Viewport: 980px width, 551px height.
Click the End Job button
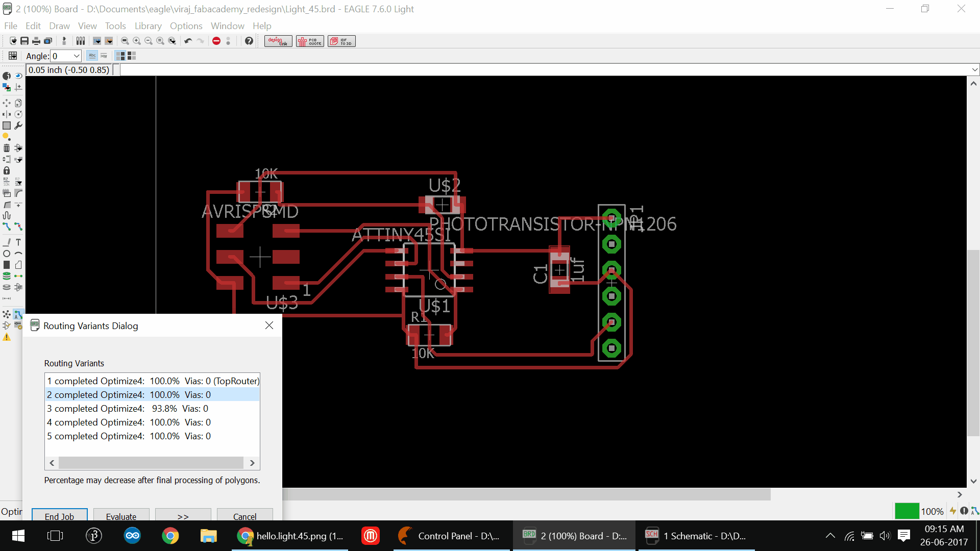pyautogui.click(x=59, y=516)
